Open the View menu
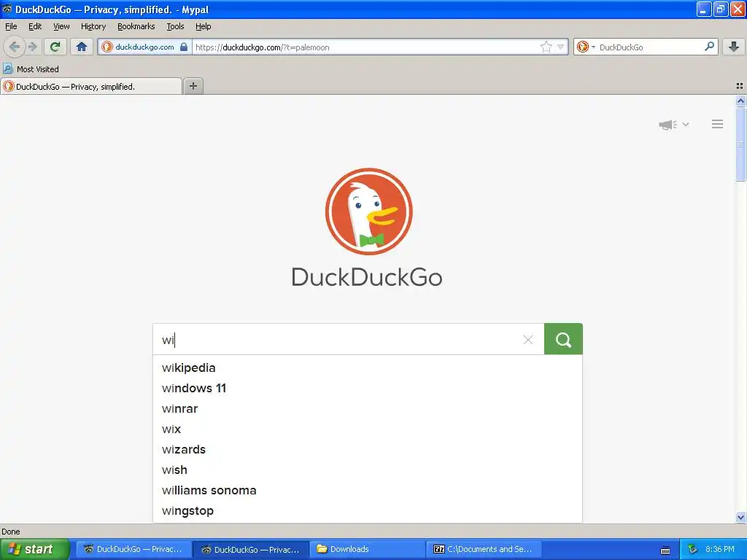Viewport: 747px width, 560px height. [x=61, y=26]
